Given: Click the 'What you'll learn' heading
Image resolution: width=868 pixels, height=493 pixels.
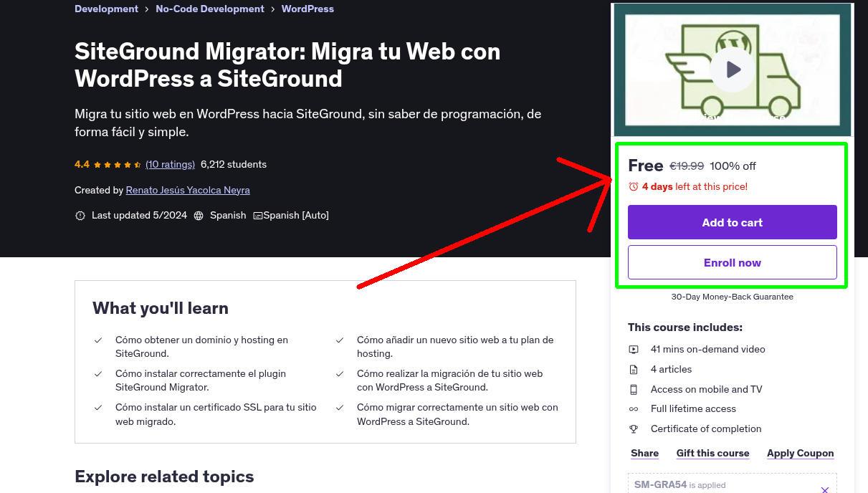Looking at the screenshot, I should (161, 308).
